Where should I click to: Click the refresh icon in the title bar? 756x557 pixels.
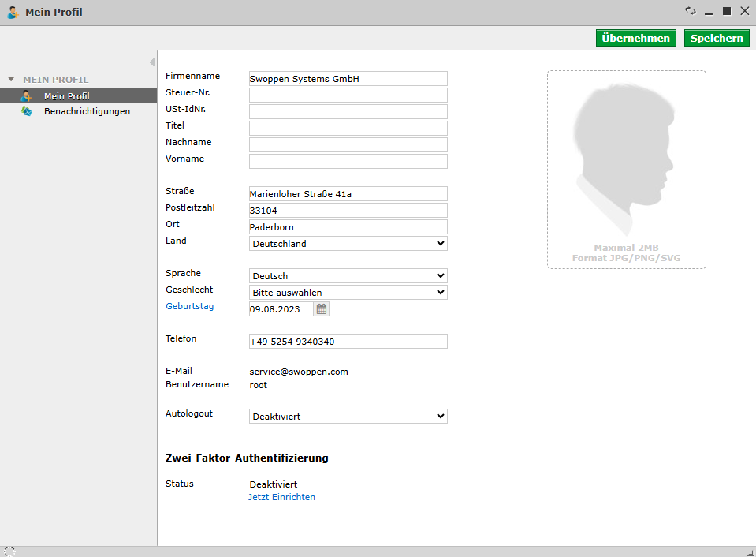(691, 11)
